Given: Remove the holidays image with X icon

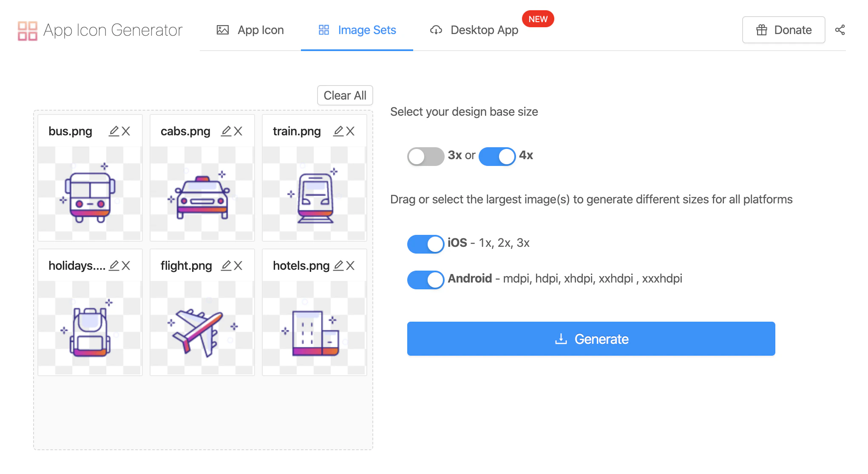Looking at the screenshot, I should pos(126,266).
